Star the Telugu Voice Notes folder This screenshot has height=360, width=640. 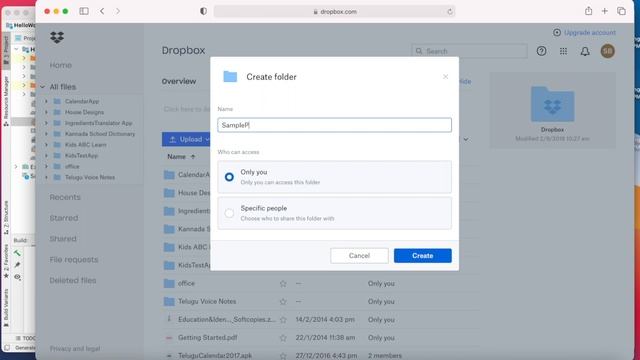click(x=283, y=302)
